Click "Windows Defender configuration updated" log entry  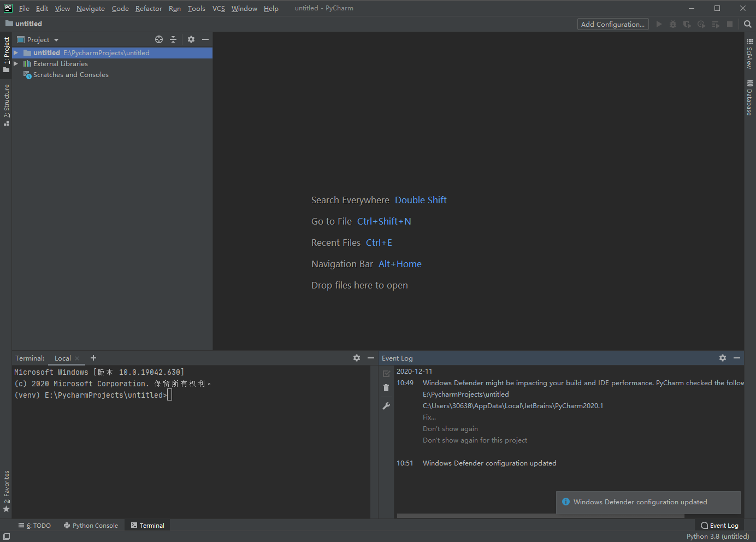pos(489,463)
